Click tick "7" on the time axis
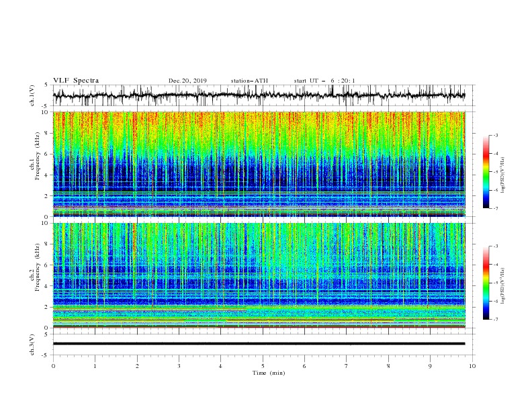 [347, 366]
